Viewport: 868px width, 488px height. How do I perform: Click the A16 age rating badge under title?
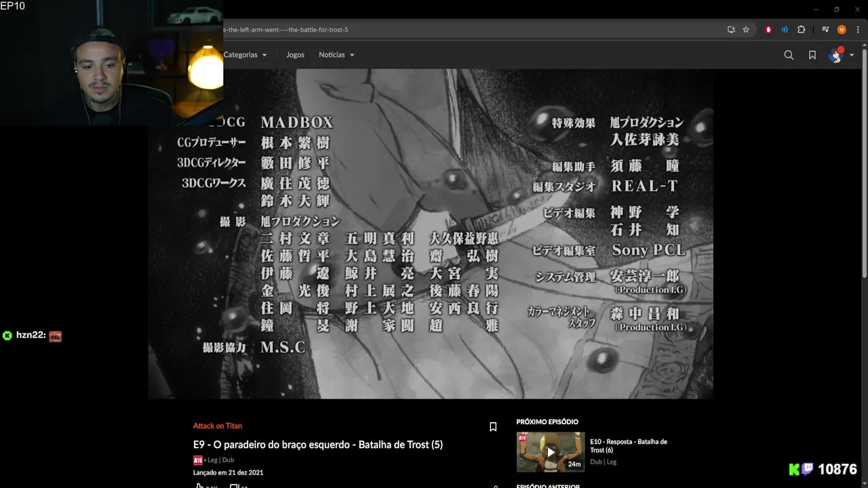(x=197, y=460)
